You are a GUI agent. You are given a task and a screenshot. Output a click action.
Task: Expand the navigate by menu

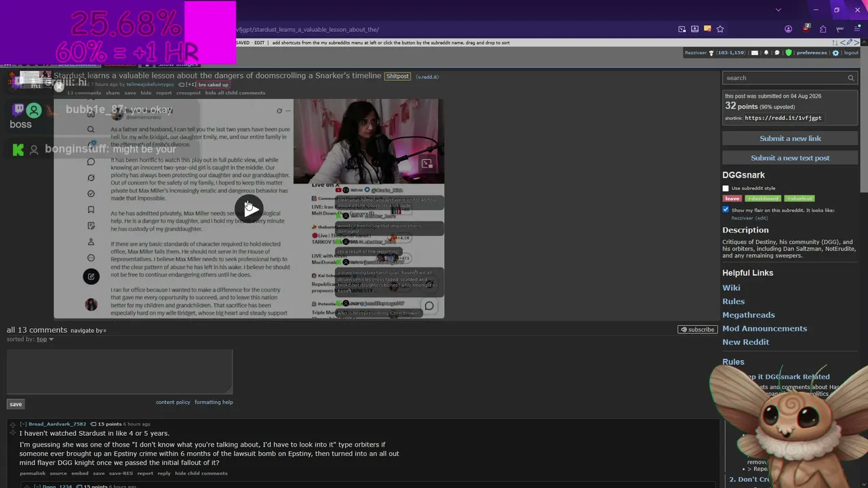pos(89,331)
